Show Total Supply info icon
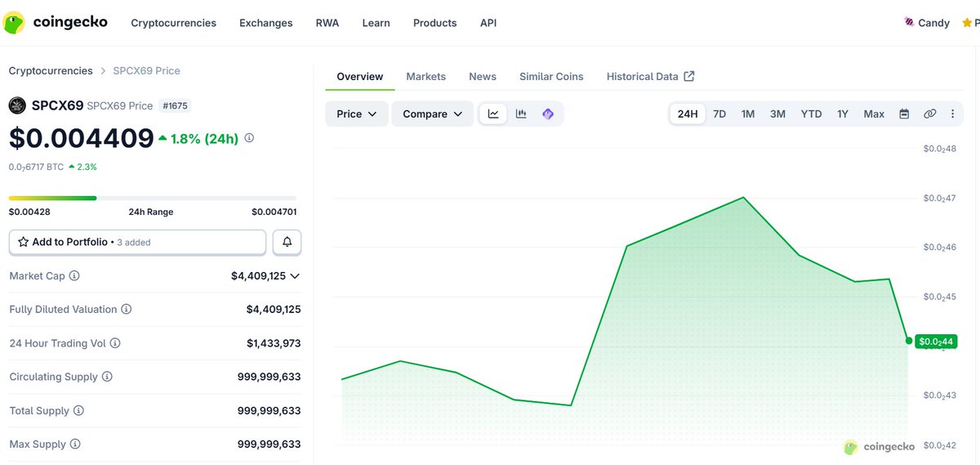 78,411
